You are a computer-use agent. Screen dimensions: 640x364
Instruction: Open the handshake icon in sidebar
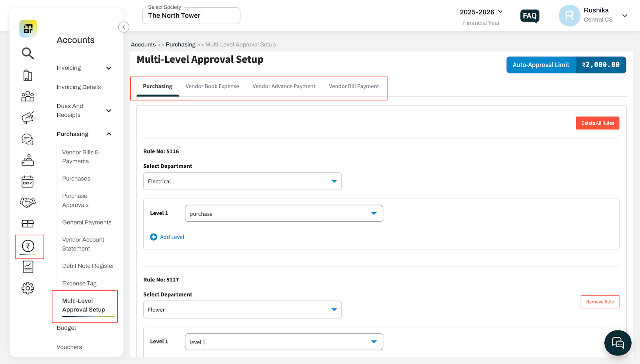pos(28,203)
